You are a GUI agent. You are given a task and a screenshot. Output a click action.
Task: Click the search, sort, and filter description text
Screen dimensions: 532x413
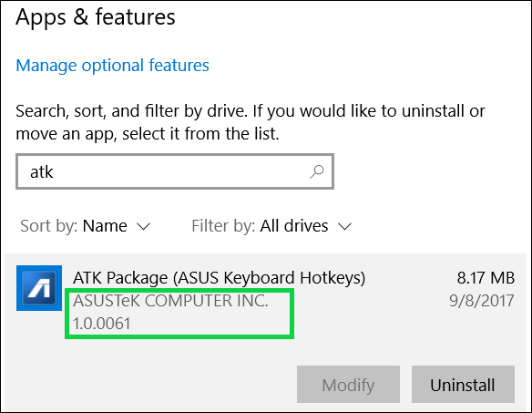251,122
